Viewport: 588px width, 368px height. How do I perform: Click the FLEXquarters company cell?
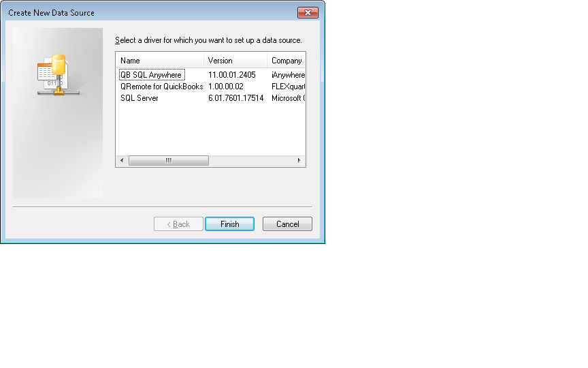pyautogui.click(x=288, y=87)
